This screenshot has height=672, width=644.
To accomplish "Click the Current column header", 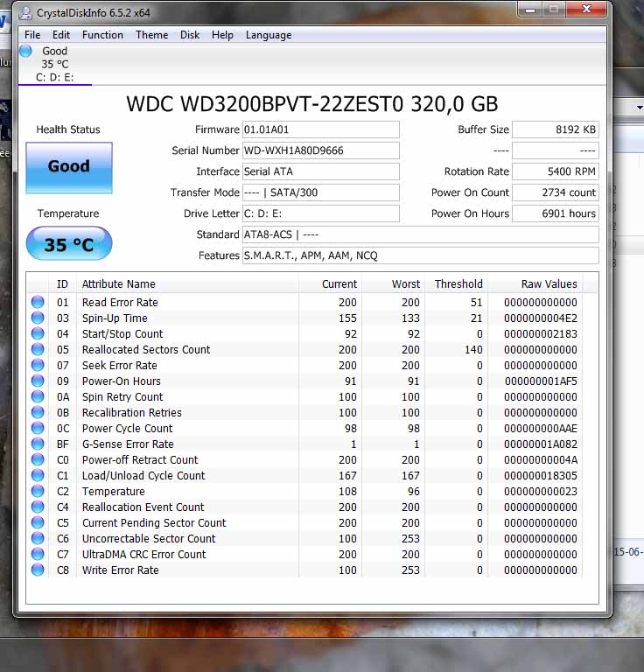I will 330,284.
